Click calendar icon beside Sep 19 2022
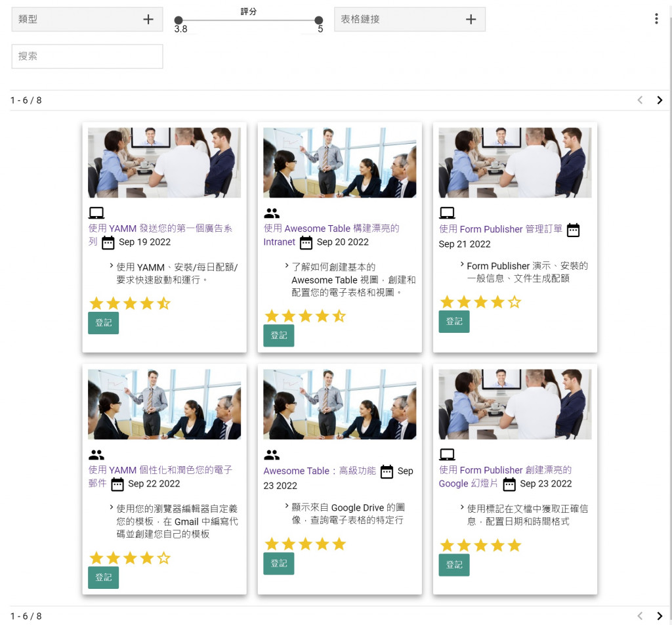Viewport: 672px width, 625px height. point(108,243)
